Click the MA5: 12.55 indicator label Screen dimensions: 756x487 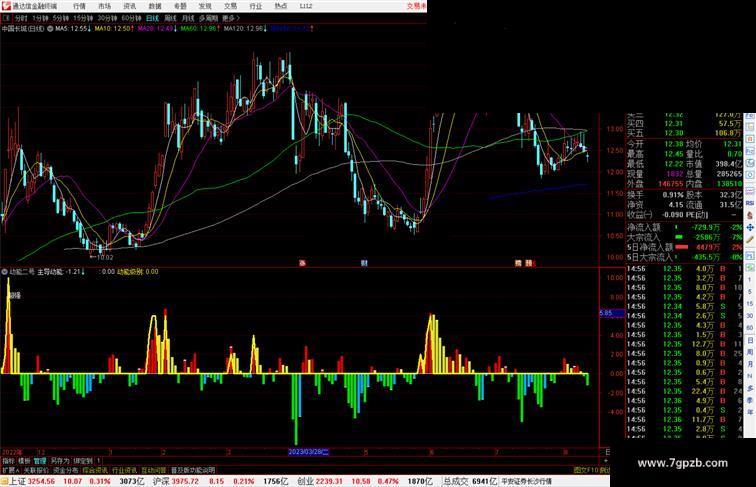click(x=73, y=29)
